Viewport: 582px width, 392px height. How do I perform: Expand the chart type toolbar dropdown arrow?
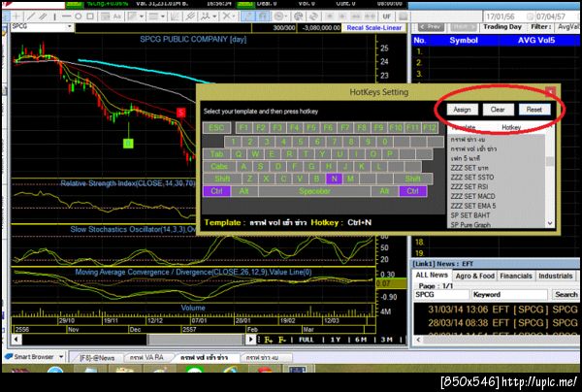tap(142, 16)
